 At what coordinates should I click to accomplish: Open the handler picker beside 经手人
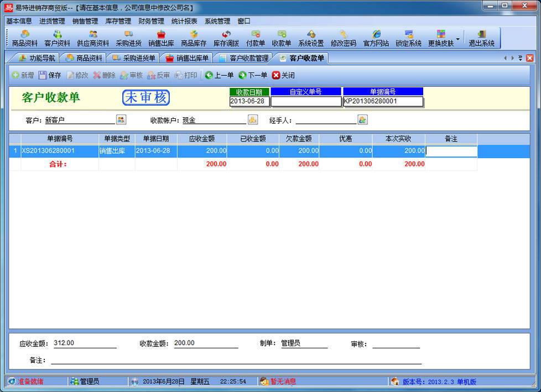(364, 119)
